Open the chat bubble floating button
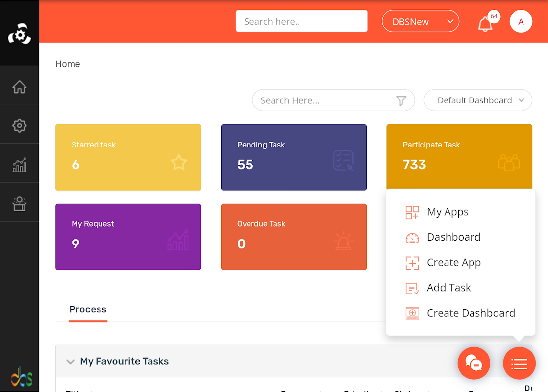 [x=473, y=364]
